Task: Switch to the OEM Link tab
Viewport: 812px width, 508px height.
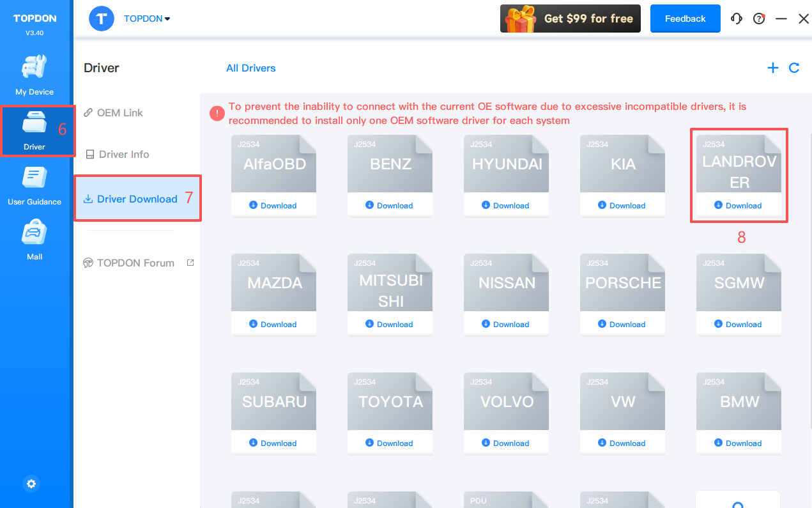Action: tap(119, 112)
